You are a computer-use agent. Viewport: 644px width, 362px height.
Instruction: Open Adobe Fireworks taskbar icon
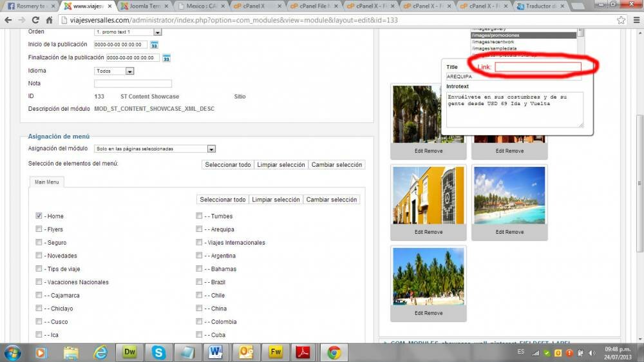tap(275, 352)
